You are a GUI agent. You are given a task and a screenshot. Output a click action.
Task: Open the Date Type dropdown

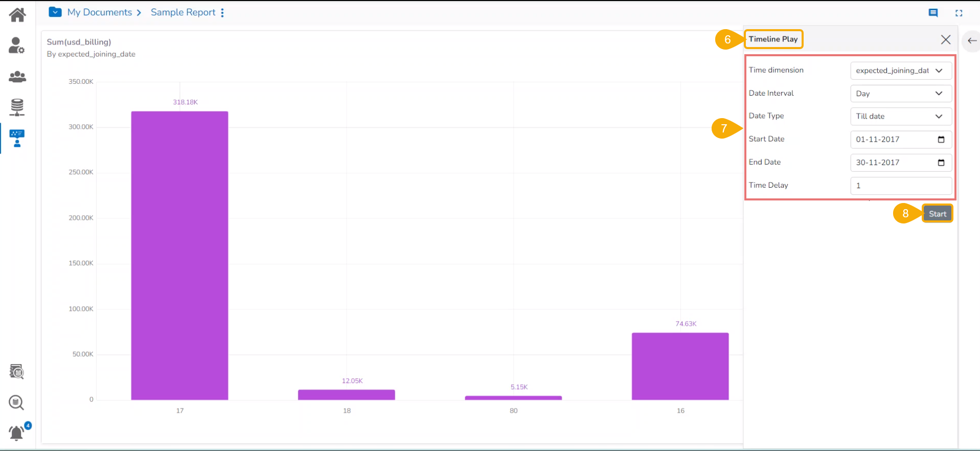[901, 116]
